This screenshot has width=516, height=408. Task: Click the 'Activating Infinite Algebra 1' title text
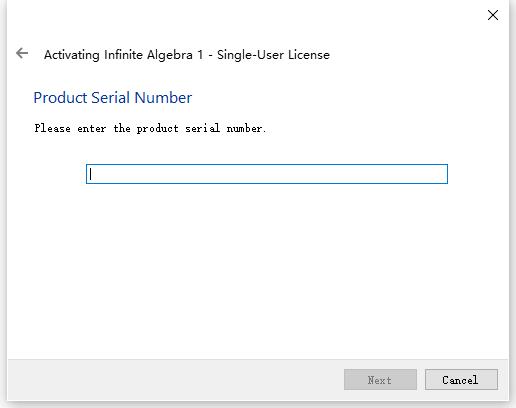pyautogui.click(x=123, y=55)
